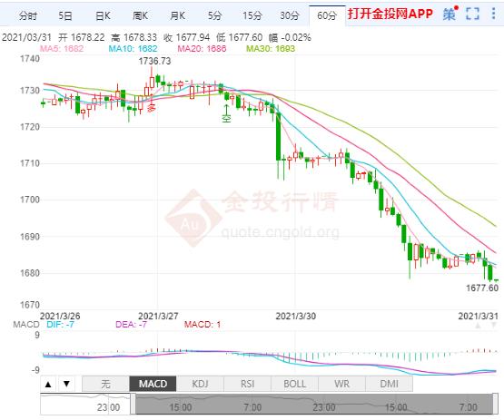Click the selected range area of the timeline navigator
This screenshot has width=504, height=420.
(314, 404)
